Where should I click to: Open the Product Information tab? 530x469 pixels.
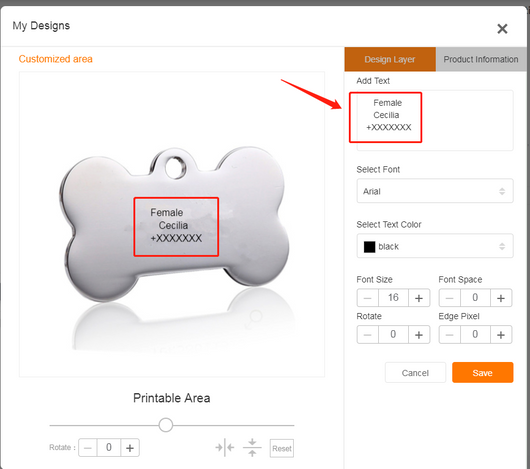pos(481,59)
